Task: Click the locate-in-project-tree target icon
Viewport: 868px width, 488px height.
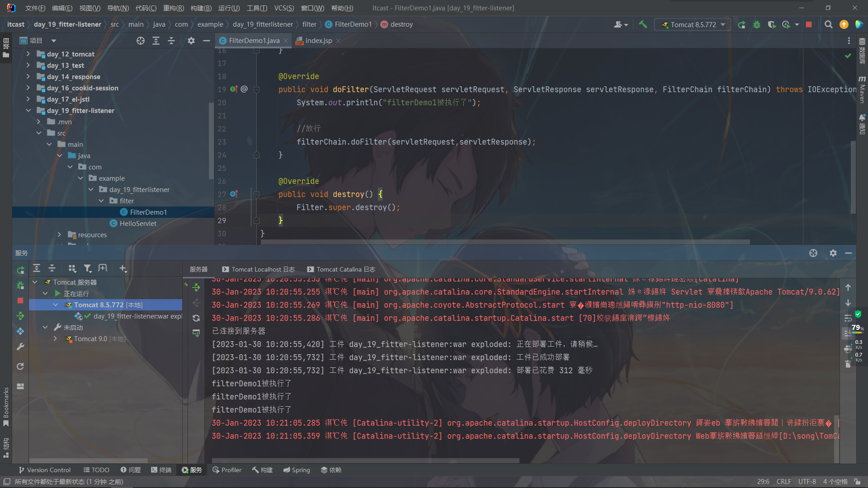Action: click(x=141, y=41)
